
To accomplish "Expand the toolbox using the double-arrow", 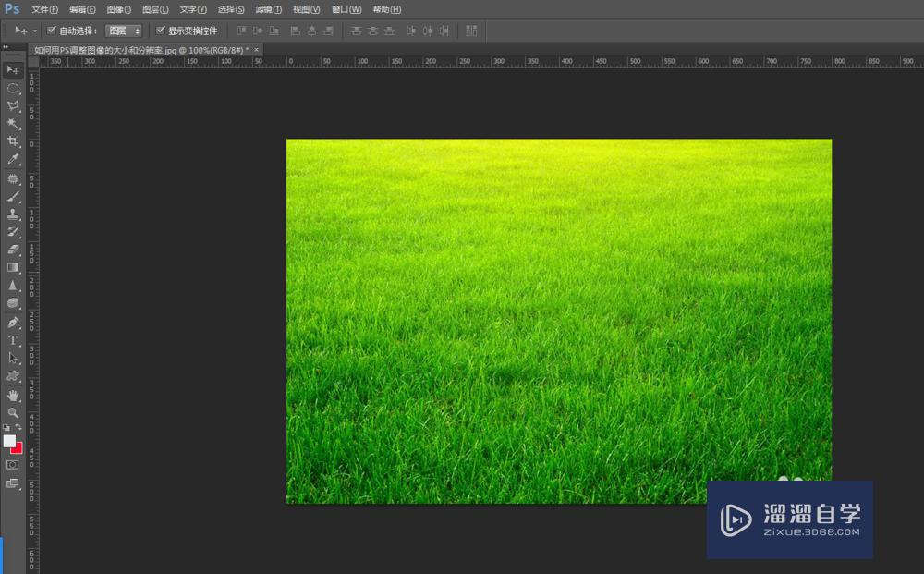I will 6,45.
